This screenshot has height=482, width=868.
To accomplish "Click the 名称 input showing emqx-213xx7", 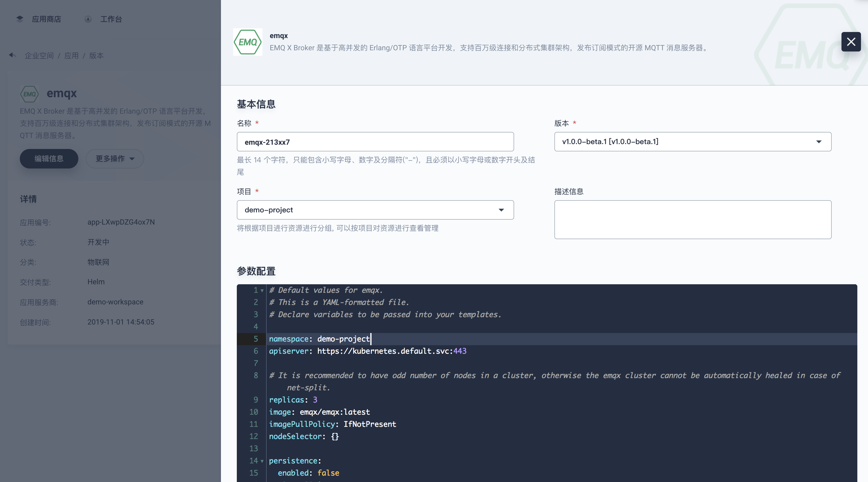I will pos(375,141).
